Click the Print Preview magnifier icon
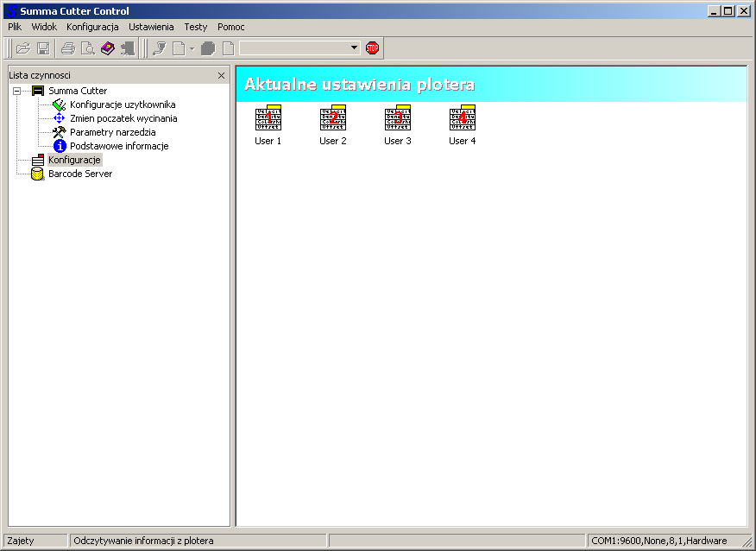 [x=88, y=48]
